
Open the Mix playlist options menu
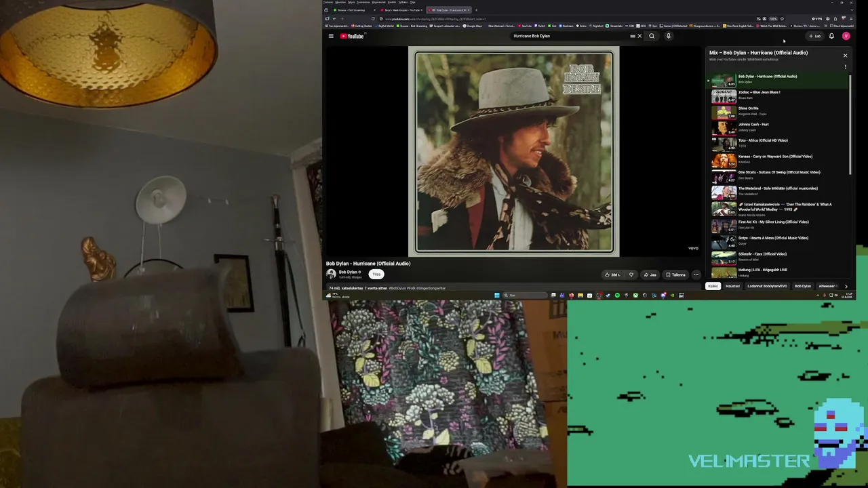(x=845, y=67)
